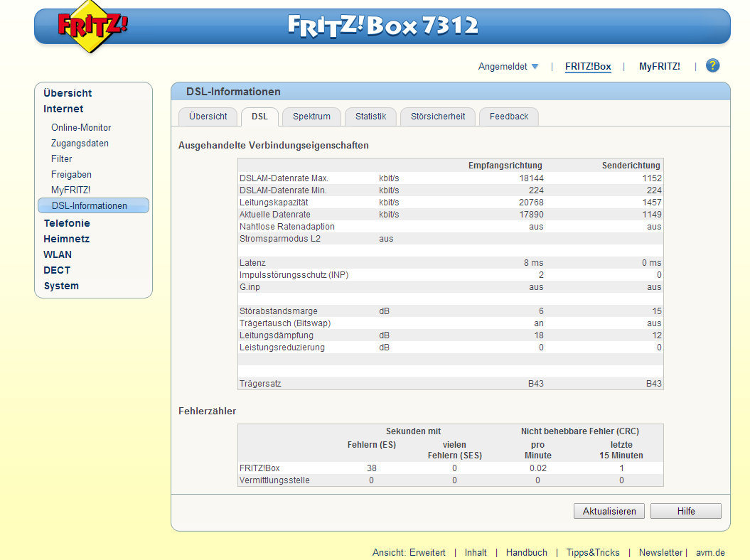
Task: Open the MyFRITZ! header link
Action: [x=659, y=67]
